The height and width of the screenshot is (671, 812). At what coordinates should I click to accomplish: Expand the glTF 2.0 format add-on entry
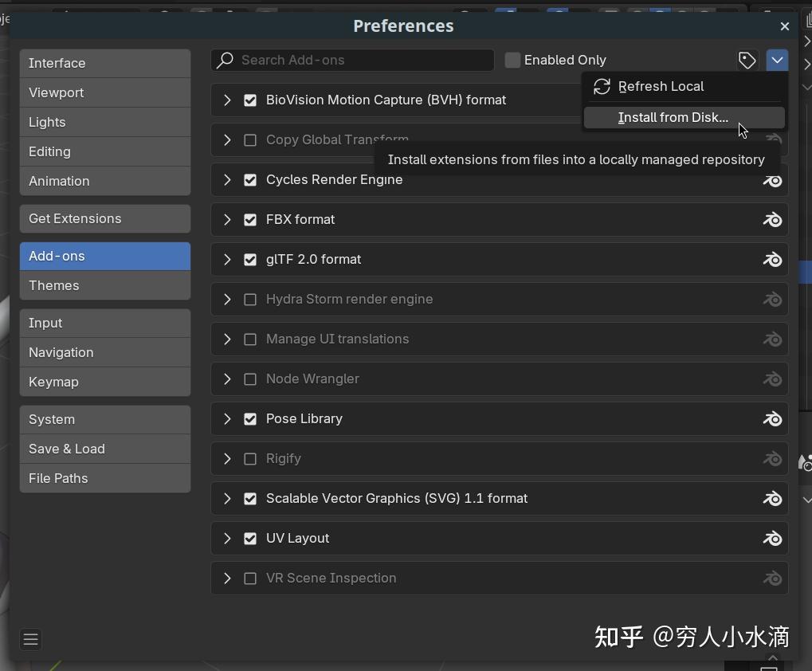tap(227, 260)
